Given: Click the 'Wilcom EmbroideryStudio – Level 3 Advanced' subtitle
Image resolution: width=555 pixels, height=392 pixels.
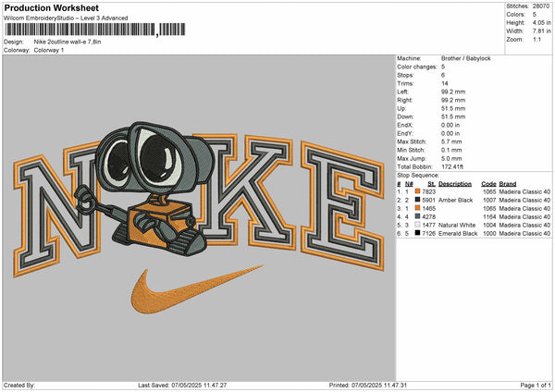Looking at the screenshot, I should click(66, 18).
